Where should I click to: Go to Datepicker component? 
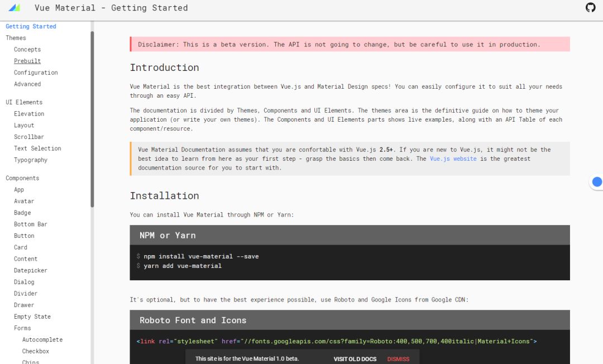30,270
